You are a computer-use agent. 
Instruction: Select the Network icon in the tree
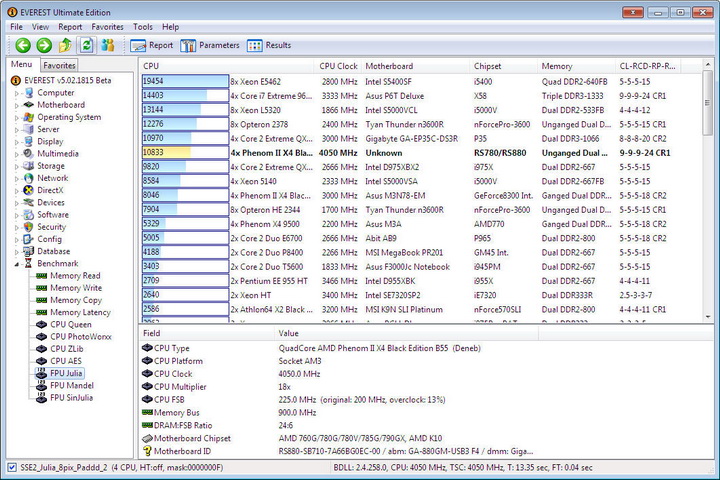(x=29, y=178)
